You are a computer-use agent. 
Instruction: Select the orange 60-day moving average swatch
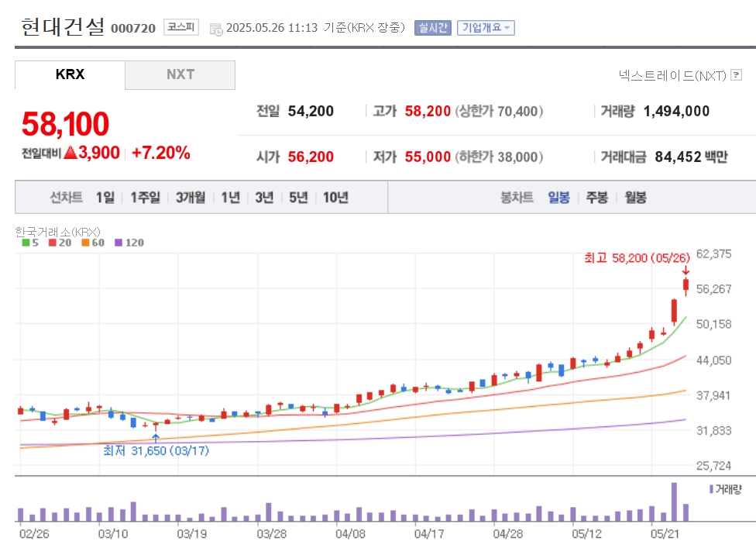pos(85,243)
